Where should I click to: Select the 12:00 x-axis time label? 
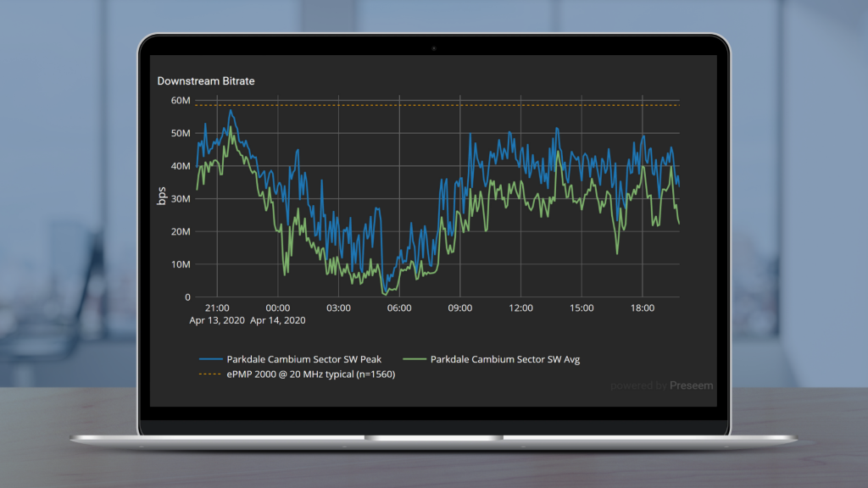pyautogui.click(x=520, y=308)
